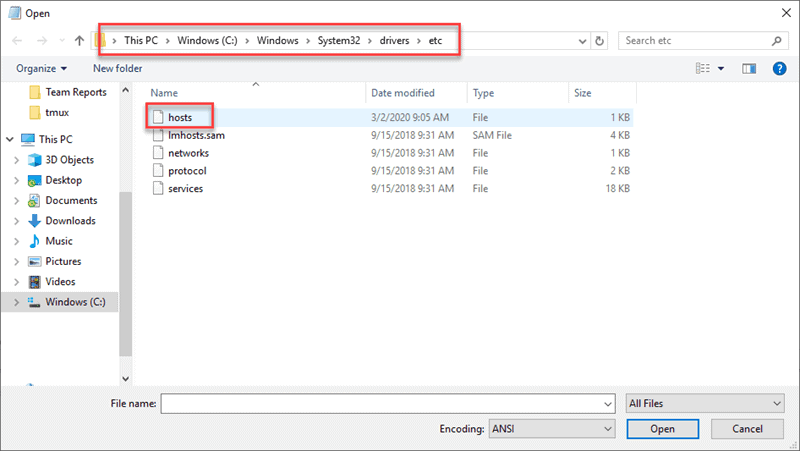Select System32 in the address path
Viewport: 800px width, 451px height.
[339, 40]
